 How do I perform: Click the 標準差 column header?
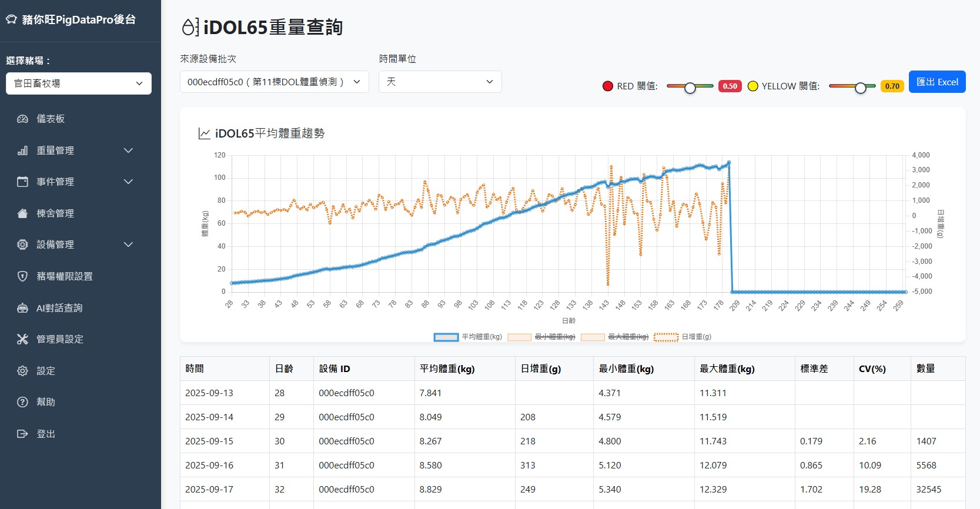click(x=825, y=369)
